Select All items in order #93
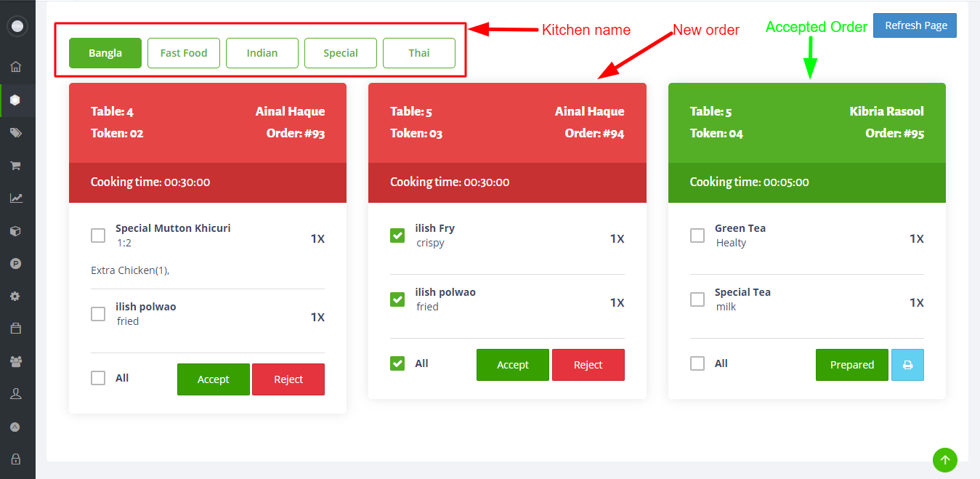Image resolution: width=980 pixels, height=479 pixels. click(x=98, y=378)
